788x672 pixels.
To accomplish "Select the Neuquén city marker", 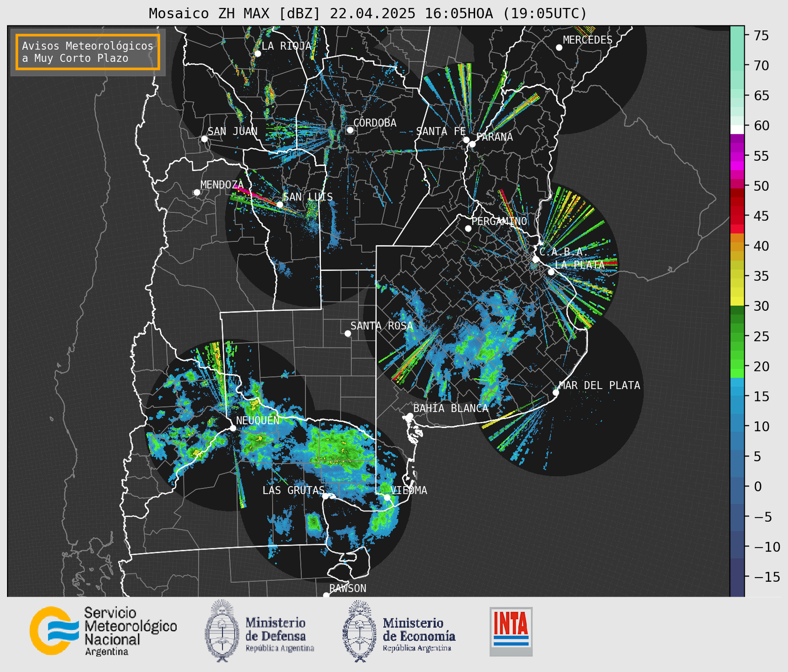I will [x=233, y=428].
